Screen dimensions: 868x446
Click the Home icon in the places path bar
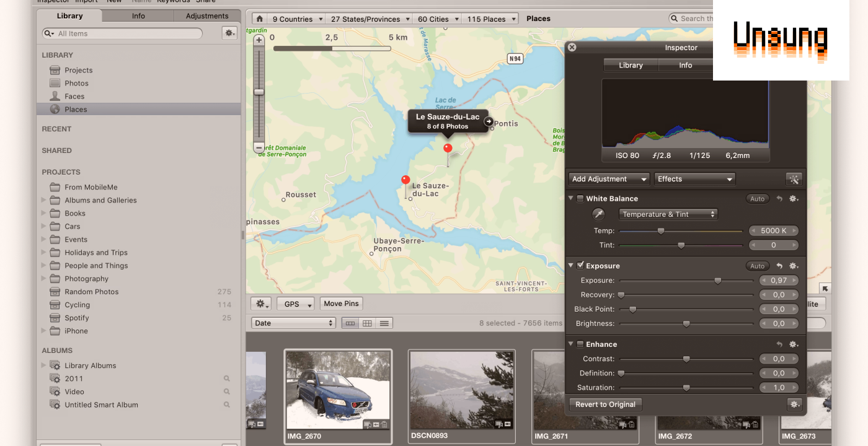[x=259, y=19]
